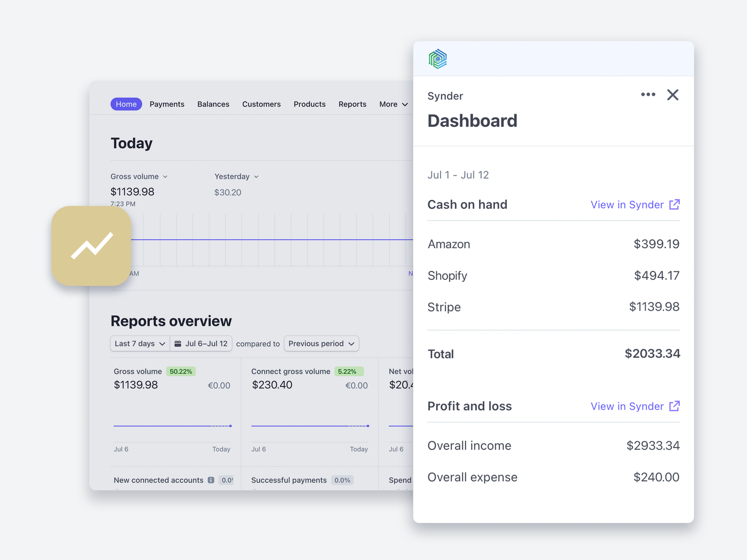Expand the More navigation menu
This screenshot has width=747, height=560.
pyautogui.click(x=393, y=104)
